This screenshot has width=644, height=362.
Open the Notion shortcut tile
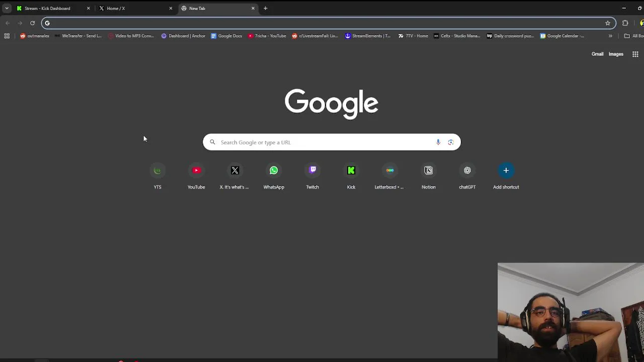[x=429, y=176]
